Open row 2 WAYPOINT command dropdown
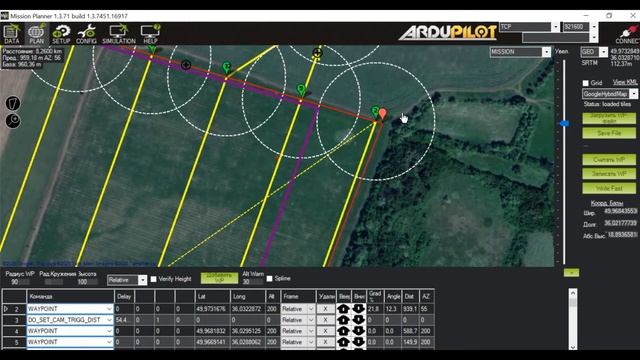This screenshot has height=360, width=640. (x=109, y=309)
